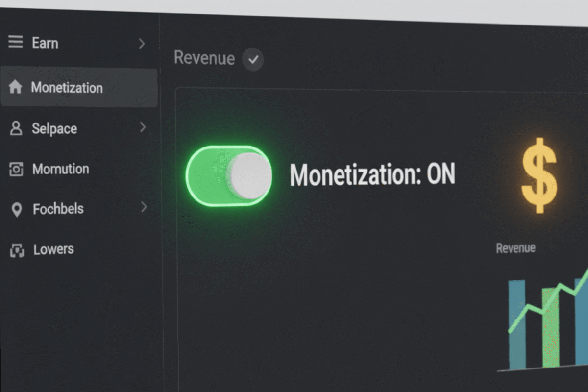Turn off the green Monetization switch
This screenshot has height=392, width=588.
[x=229, y=176]
